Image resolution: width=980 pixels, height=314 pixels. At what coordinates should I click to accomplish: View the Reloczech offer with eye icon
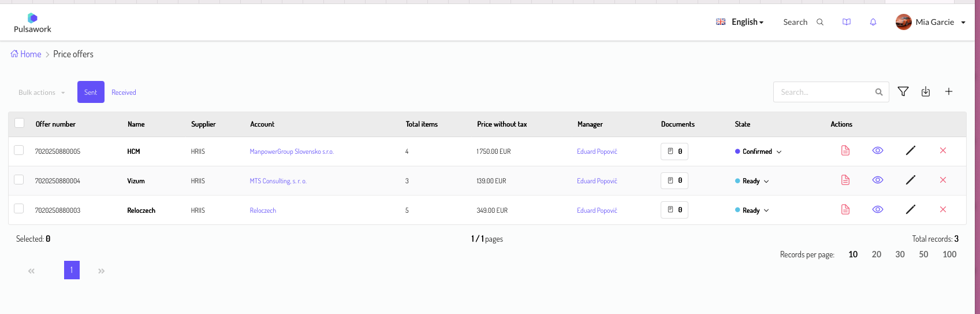click(878, 209)
